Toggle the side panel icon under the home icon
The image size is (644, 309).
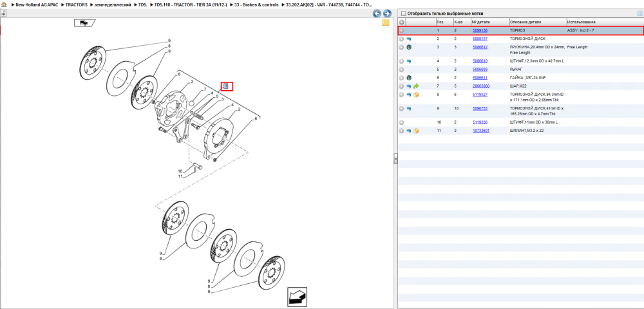pyautogui.click(x=3, y=13)
